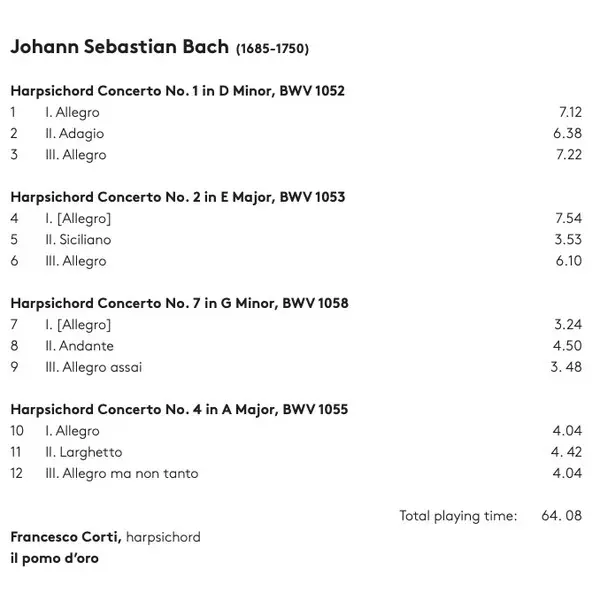Open Harpsichord Concerto No. 7 in G Minor title

click(x=179, y=303)
